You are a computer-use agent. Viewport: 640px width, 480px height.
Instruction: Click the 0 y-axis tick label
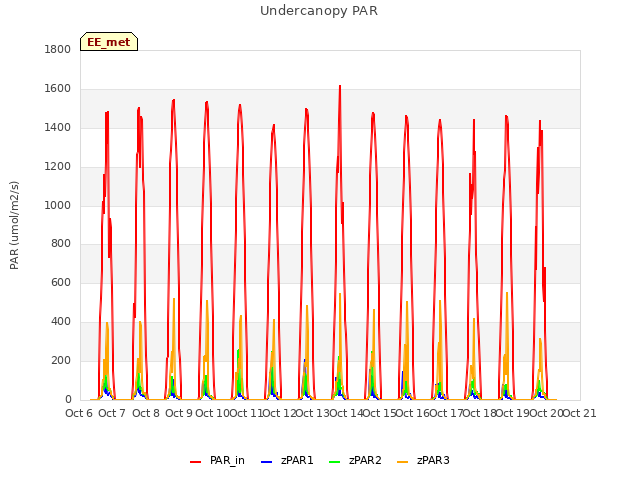pyautogui.click(x=68, y=400)
